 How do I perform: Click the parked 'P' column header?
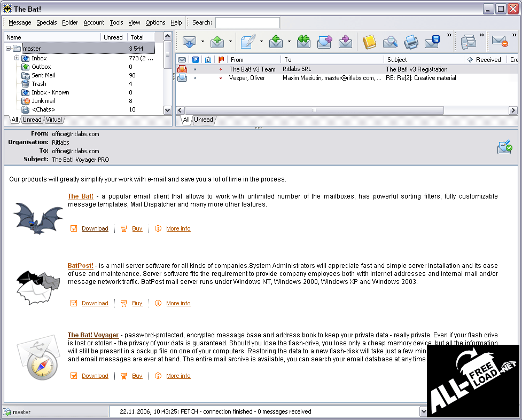[196, 60]
